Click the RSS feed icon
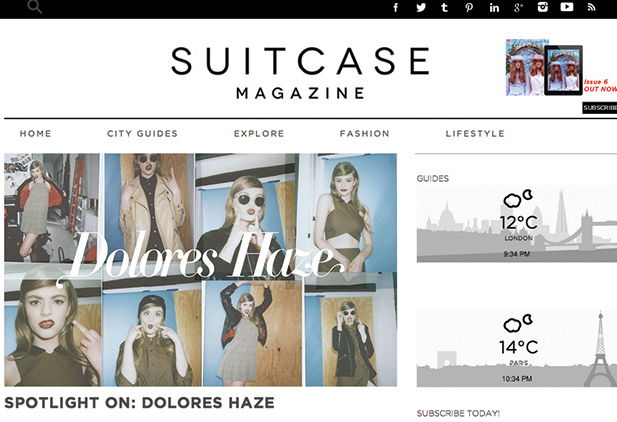This screenshot has width=617, height=422. (x=592, y=8)
